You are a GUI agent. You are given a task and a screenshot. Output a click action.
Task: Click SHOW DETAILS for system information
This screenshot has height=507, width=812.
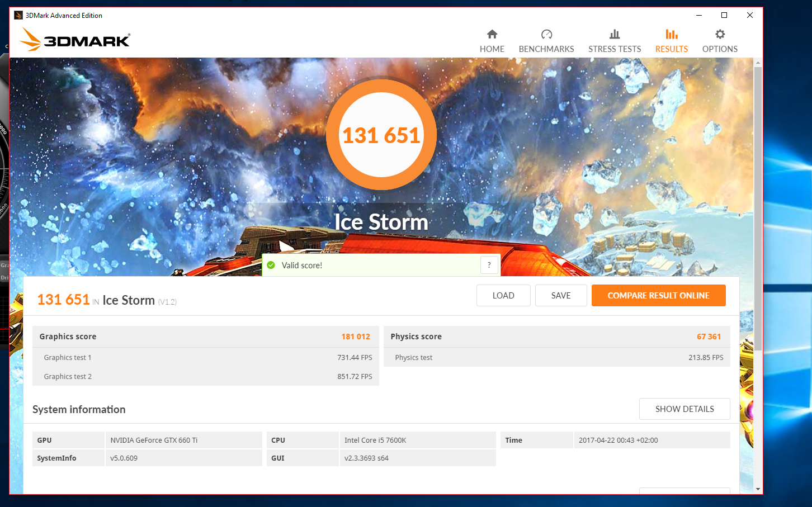(x=684, y=409)
